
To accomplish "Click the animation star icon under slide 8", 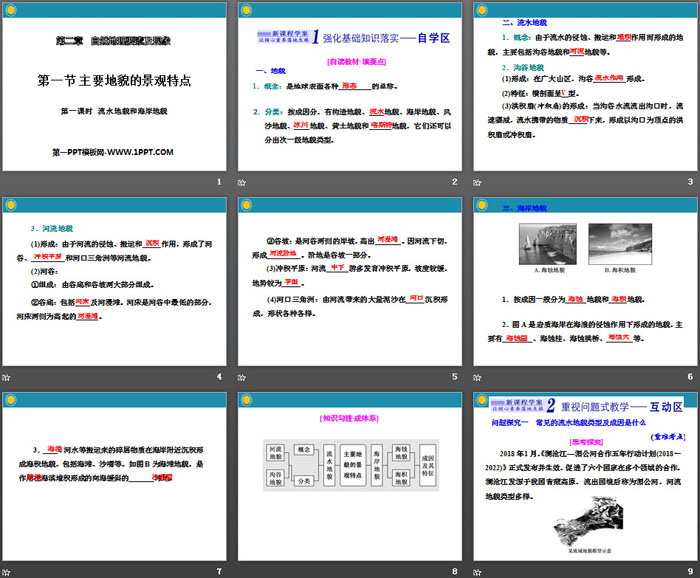I will tap(243, 570).
